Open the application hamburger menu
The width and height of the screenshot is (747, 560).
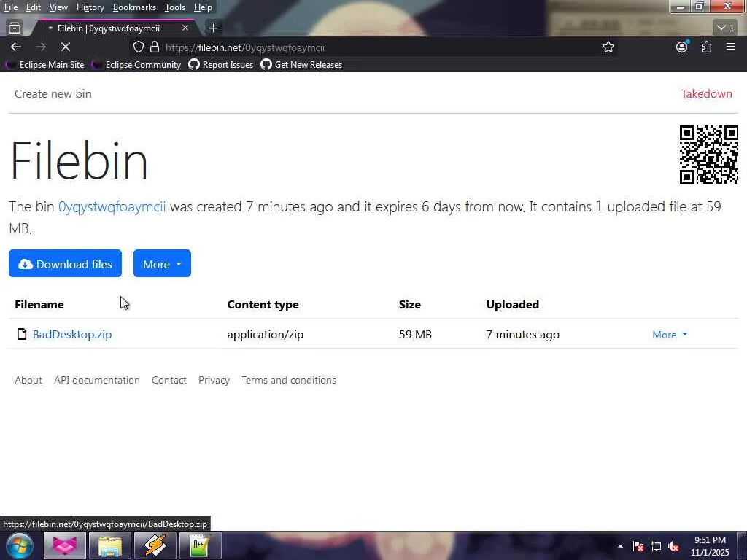click(731, 47)
